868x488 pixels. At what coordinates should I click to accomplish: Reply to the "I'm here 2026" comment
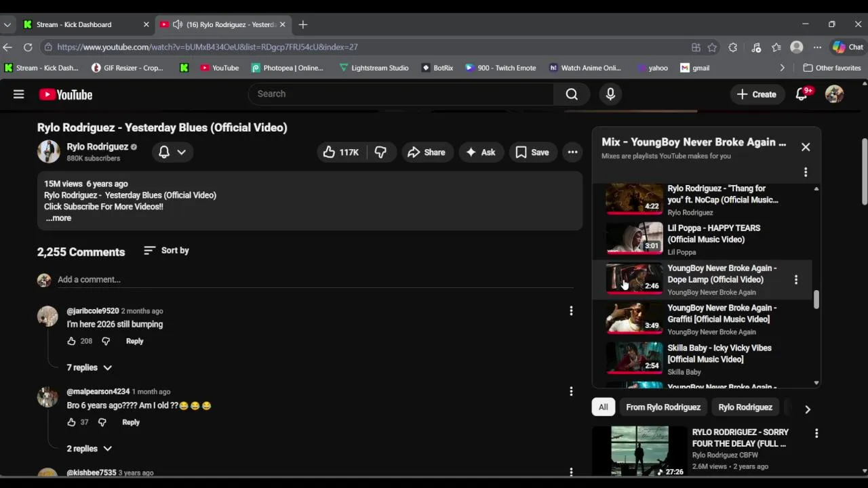[134, 341]
